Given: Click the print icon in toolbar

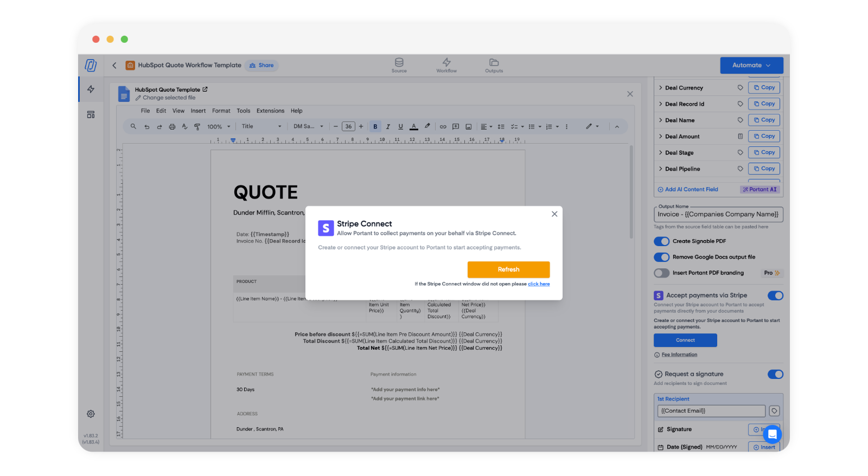Looking at the screenshot, I should click(x=172, y=126).
